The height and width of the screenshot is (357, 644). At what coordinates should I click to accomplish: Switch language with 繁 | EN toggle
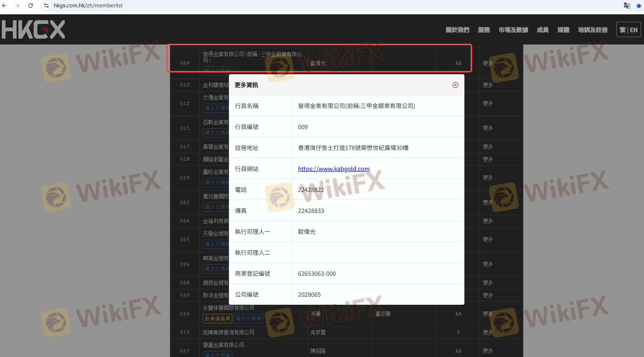629,30
